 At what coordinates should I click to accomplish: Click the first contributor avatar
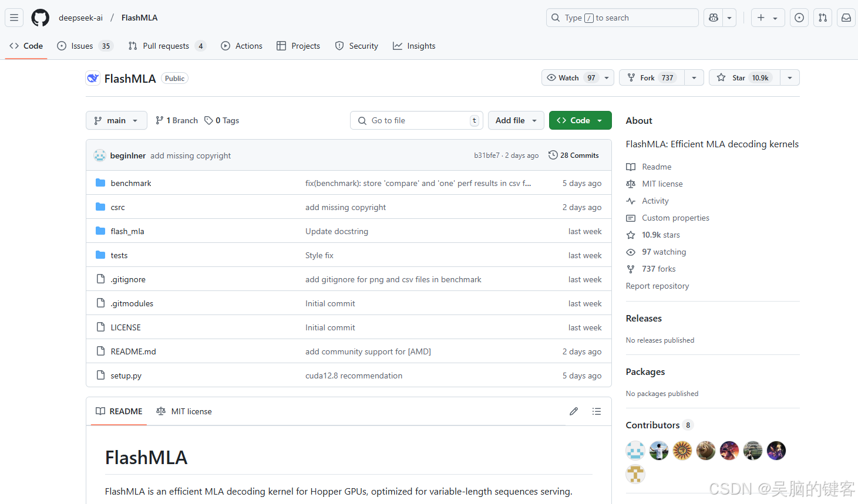(x=635, y=451)
